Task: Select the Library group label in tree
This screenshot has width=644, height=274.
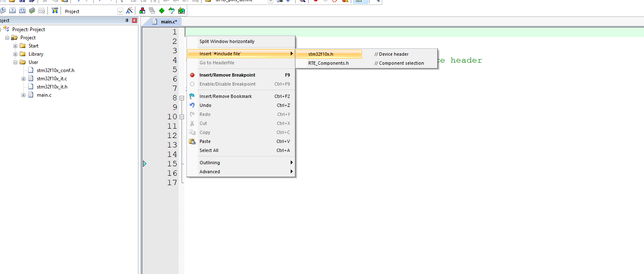Action: pos(36,54)
